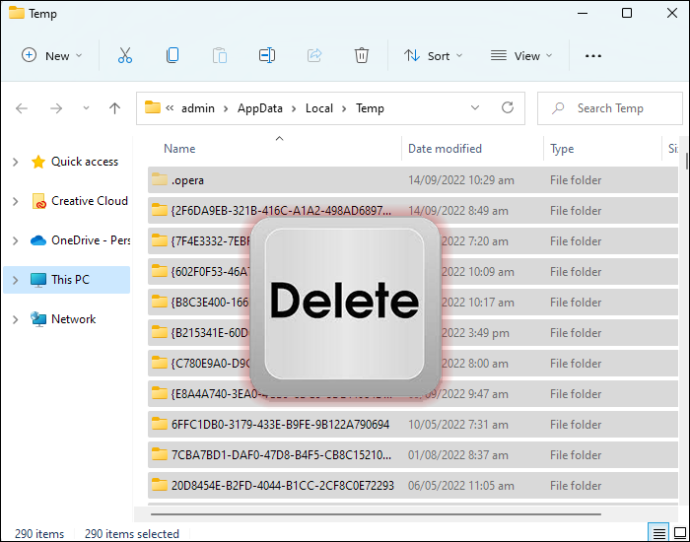Click the Paste icon in toolbar
Screen dimensions: 690x542
pyautogui.click(x=220, y=56)
